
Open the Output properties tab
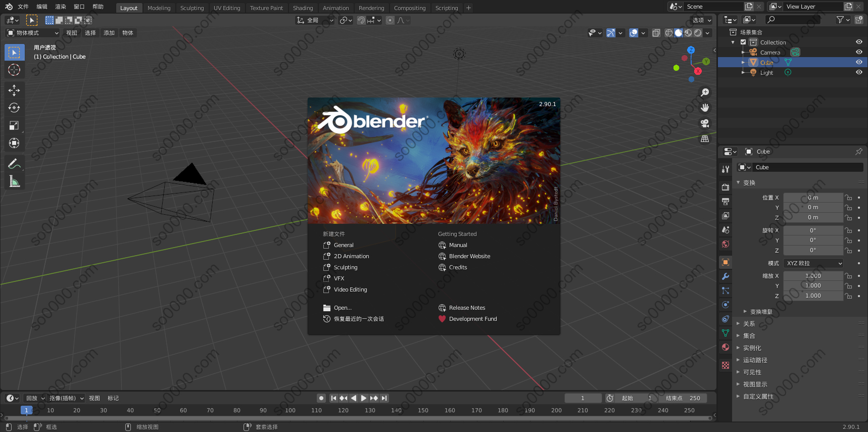tap(726, 201)
